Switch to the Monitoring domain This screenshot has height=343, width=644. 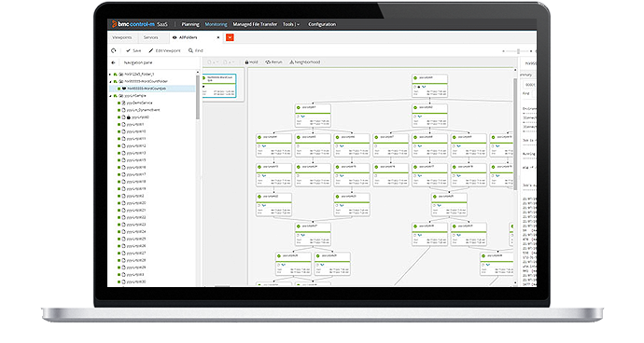tap(216, 24)
